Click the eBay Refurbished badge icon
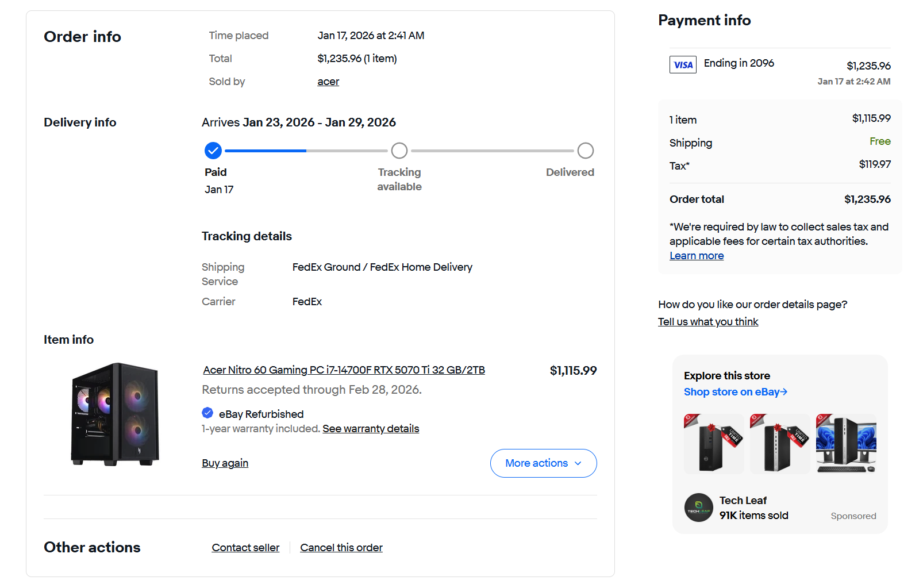 207,413
